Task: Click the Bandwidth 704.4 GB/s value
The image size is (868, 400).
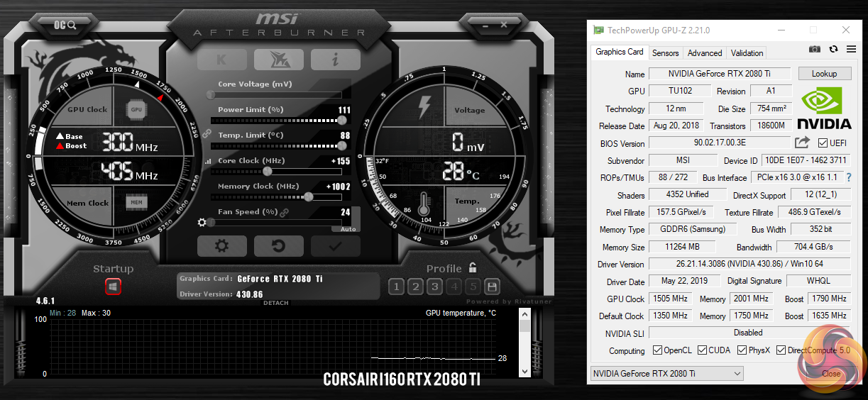Action: point(813,247)
